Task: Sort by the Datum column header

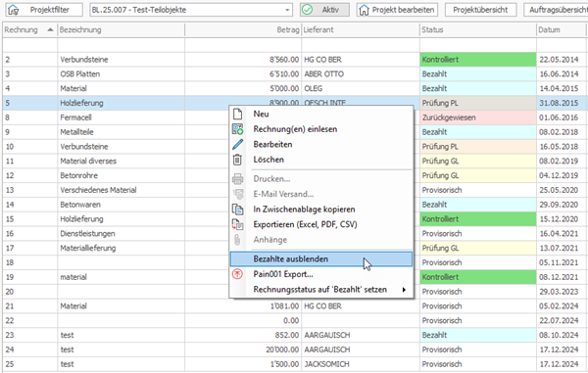Action: (x=562, y=30)
